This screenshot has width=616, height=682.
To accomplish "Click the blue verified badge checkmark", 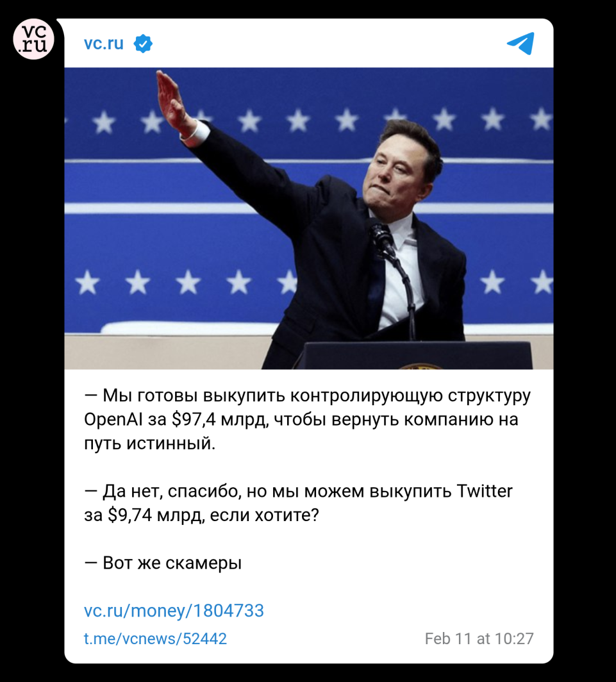I will [x=143, y=44].
